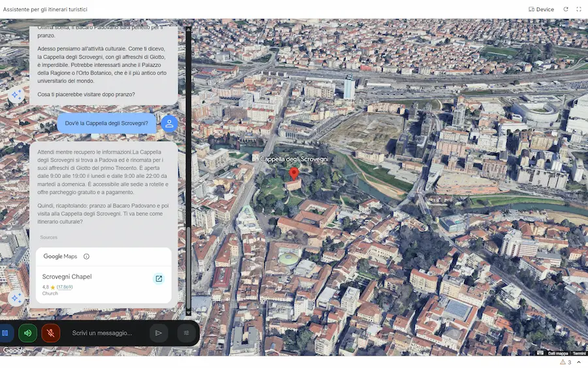This screenshot has width=588, height=368.
Task: Open the Termini link on the map
Action: (x=580, y=353)
